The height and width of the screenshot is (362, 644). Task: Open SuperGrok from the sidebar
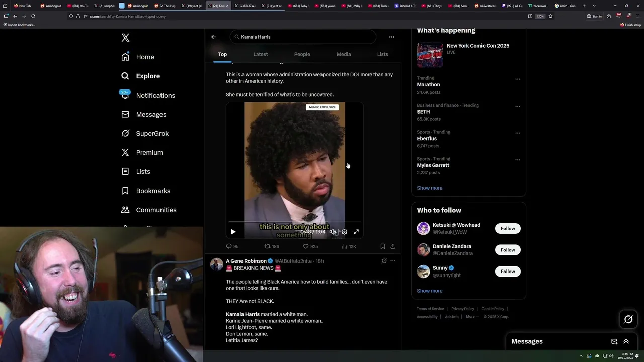(x=145, y=133)
